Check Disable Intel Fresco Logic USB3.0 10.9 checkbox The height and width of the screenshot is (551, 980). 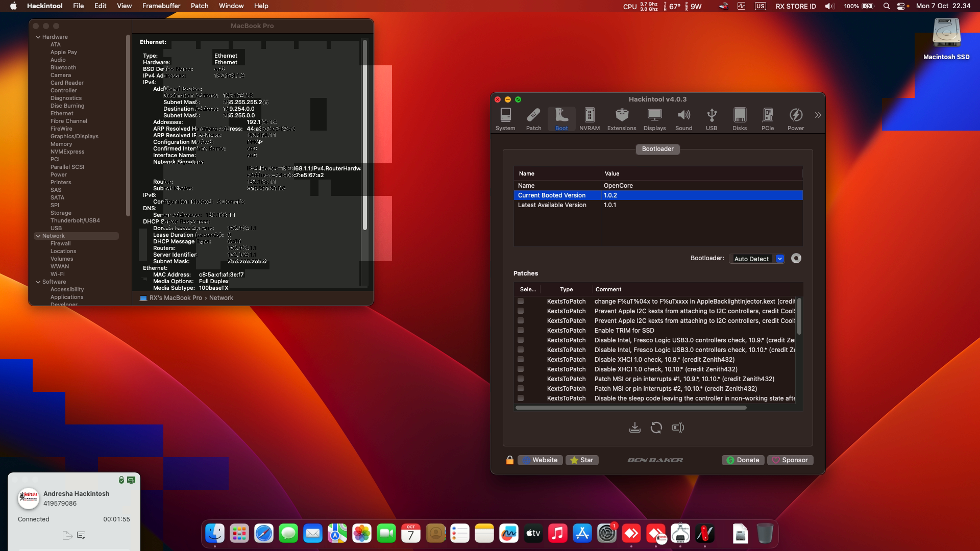[521, 340]
